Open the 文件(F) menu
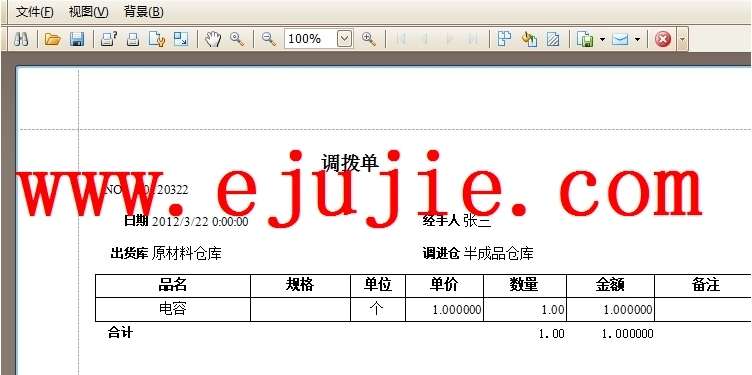Viewport: 752px width, 375px height. click(35, 12)
